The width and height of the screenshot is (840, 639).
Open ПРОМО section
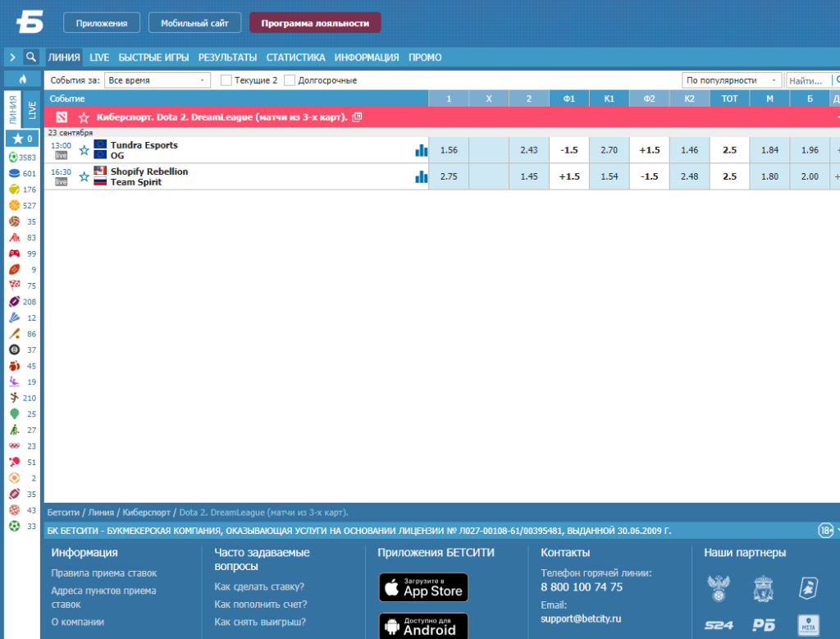click(x=425, y=57)
